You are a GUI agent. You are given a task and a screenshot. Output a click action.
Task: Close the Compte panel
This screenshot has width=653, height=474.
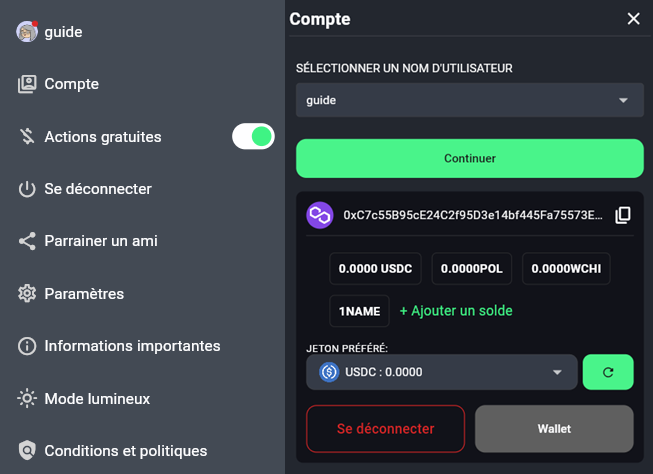[633, 18]
